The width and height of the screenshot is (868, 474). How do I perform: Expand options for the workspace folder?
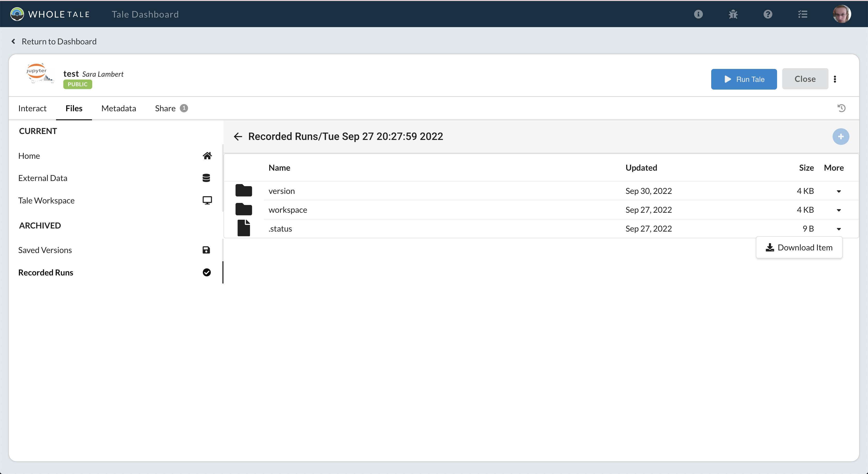839,210
